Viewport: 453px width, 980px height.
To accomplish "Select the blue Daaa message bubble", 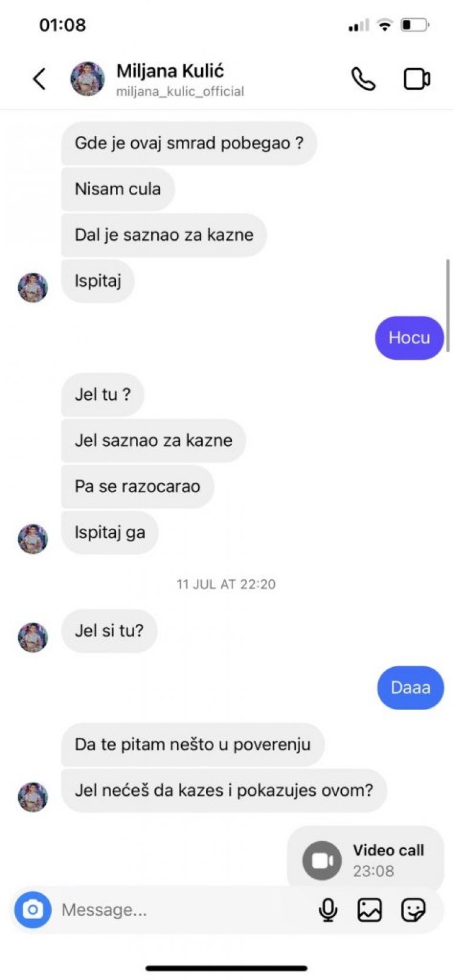I will coord(411,687).
